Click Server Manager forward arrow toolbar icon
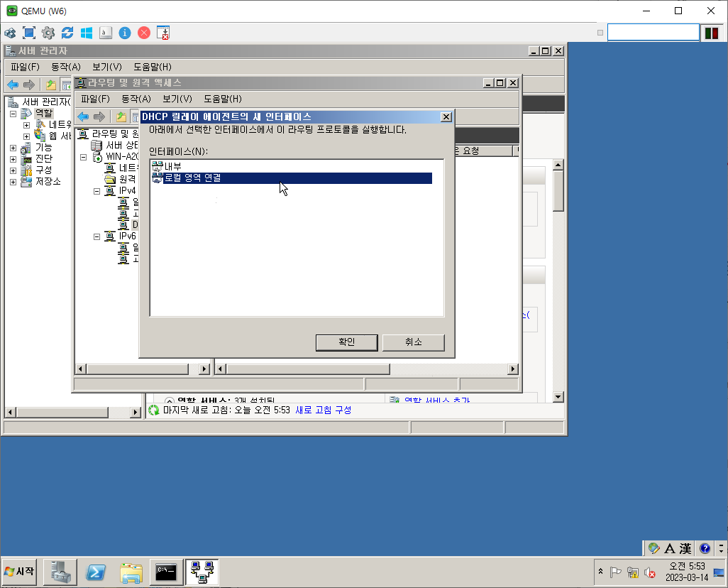Image resolution: width=728 pixels, height=588 pixels. pos(29,85)
